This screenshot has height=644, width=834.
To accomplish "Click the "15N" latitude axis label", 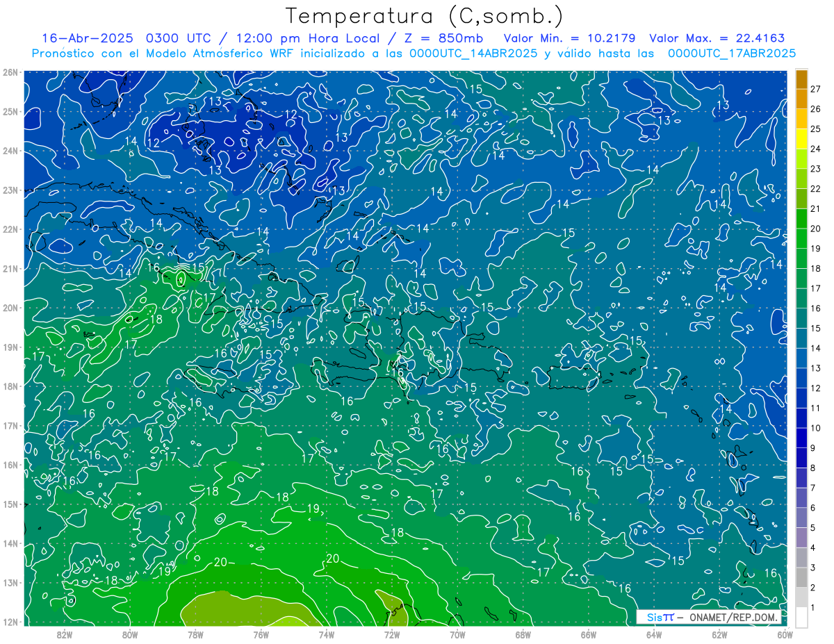I will (10, 504).
